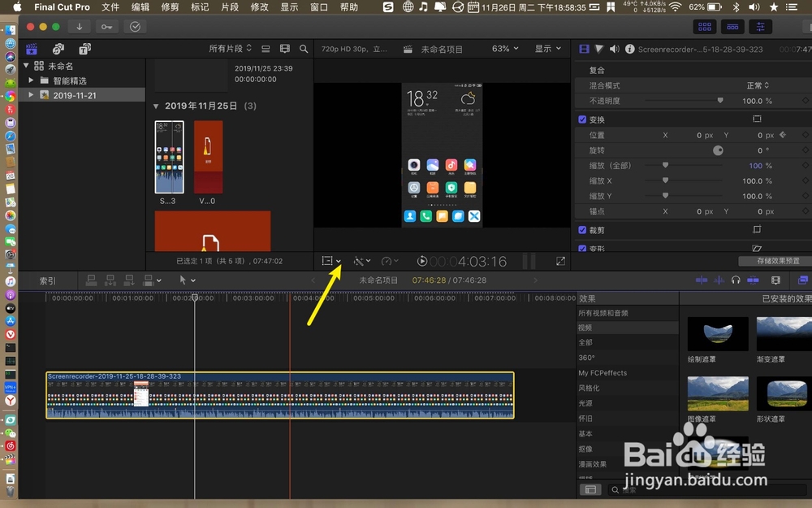Select the 360° effects category
The width and height of the screenshot is (812, 508).
tap(587, 358)
